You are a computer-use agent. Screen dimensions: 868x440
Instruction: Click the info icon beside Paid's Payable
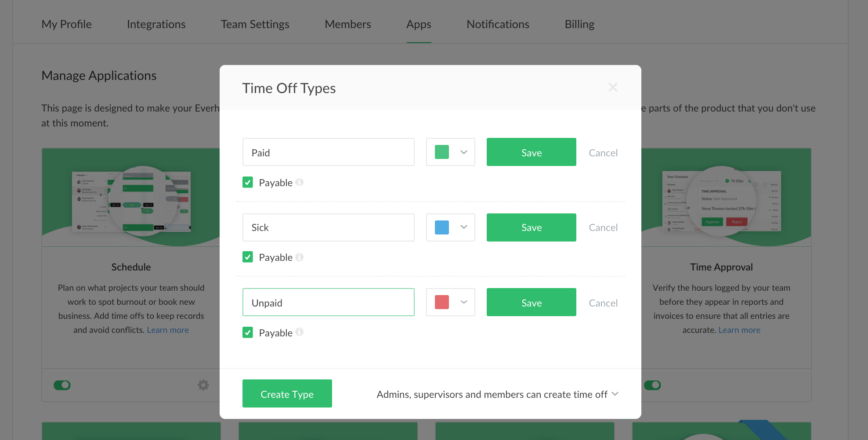pyautogui.click(x=300, y=182)
